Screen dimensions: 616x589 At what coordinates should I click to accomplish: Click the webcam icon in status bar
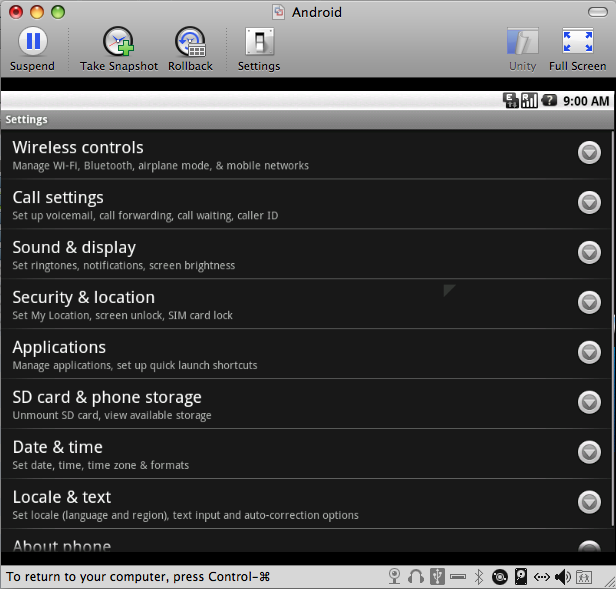coord(395,577)
